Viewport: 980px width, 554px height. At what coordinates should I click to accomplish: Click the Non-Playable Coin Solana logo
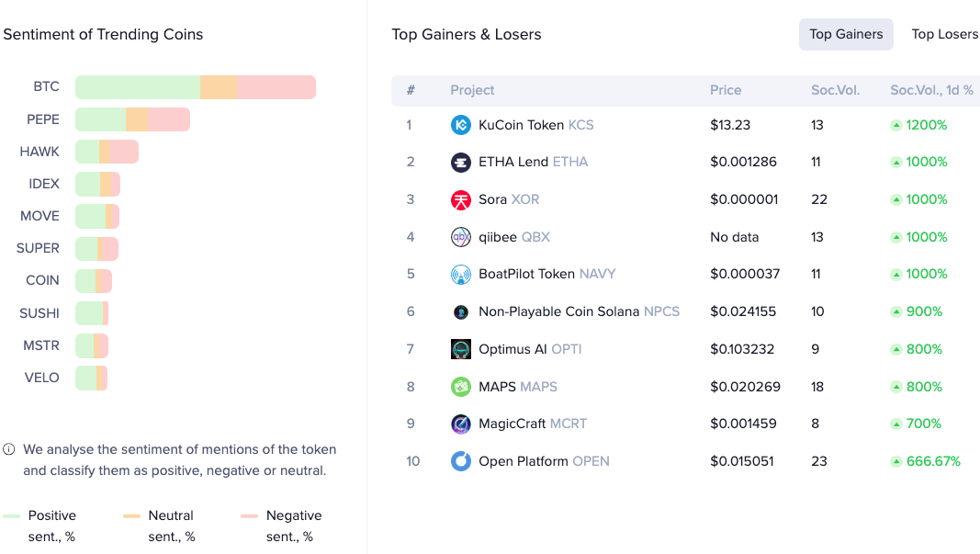(x=461, y=311)
